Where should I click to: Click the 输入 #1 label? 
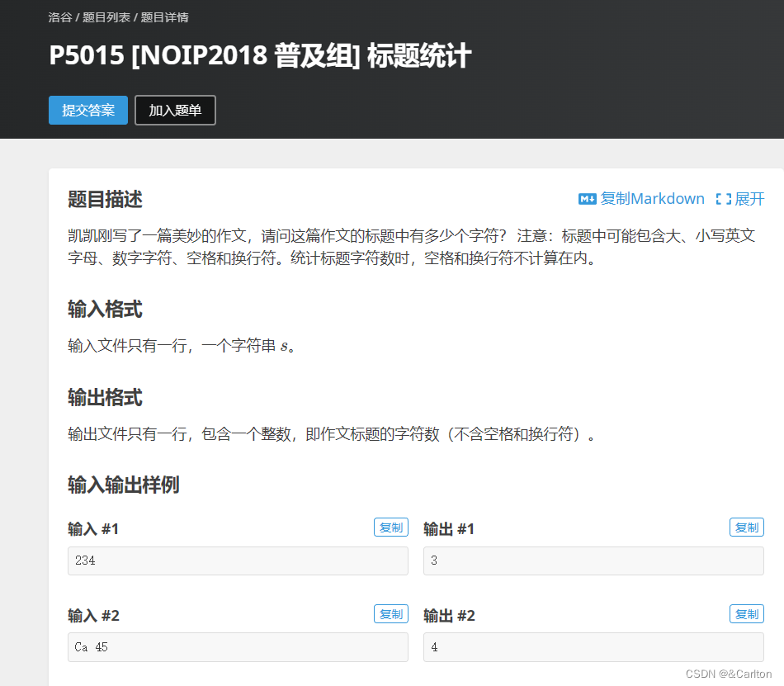coord(93,528)
